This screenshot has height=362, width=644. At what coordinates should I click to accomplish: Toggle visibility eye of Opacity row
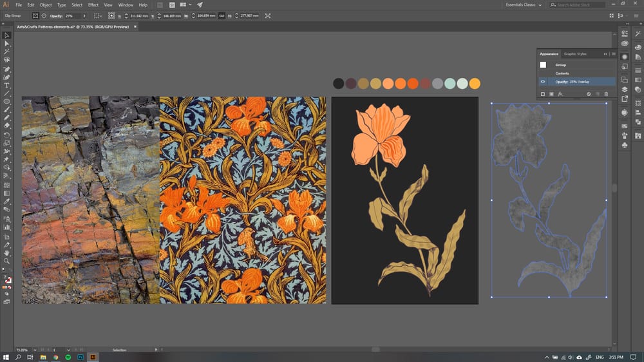pos(542,82)
